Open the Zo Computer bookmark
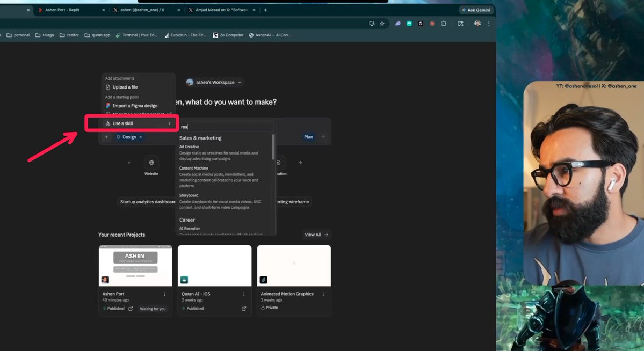The width and height of the screenshot is (644, 351). click(228, 35)
